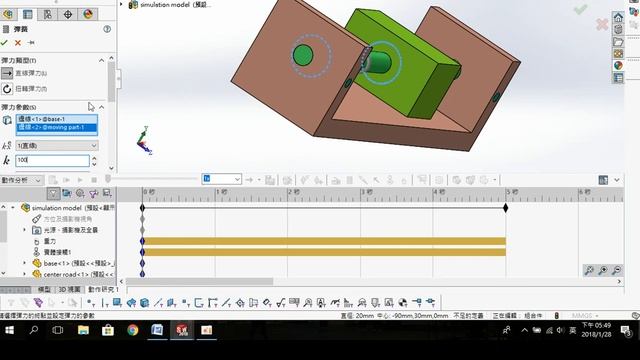Increase spring constant with up arrow

pyautogui.click(x=94, y=158)
